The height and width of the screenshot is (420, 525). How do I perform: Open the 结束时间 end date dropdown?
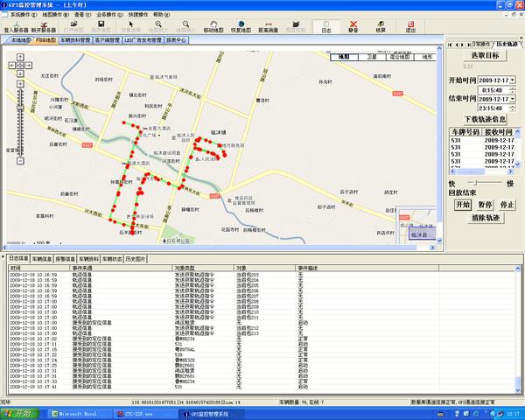[512, 99]
